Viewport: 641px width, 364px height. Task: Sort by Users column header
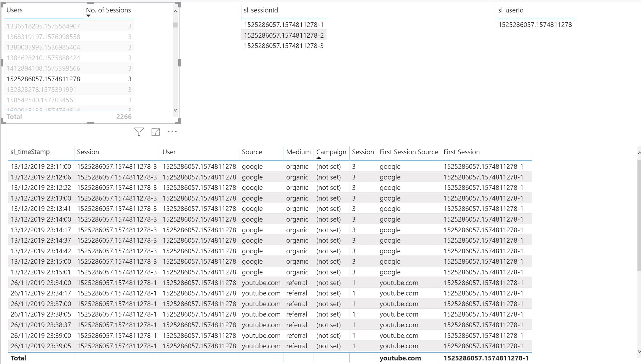[x=15, y=10]
